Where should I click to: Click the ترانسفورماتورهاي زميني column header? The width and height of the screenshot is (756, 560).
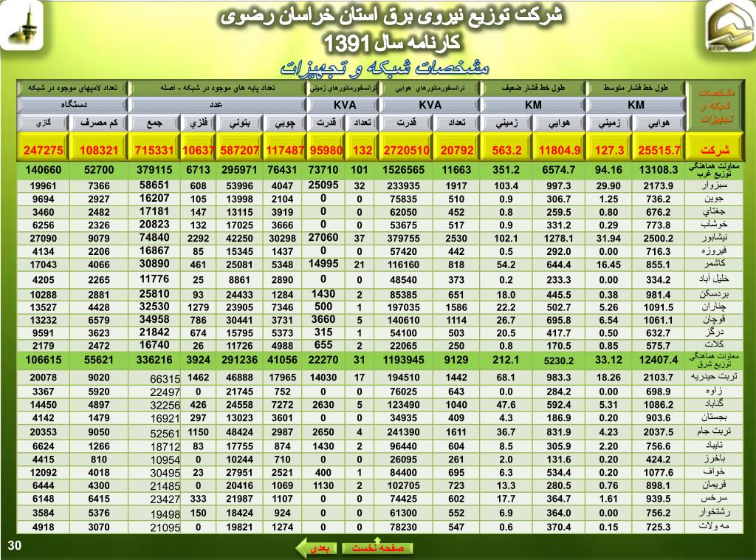pos(343,88)
